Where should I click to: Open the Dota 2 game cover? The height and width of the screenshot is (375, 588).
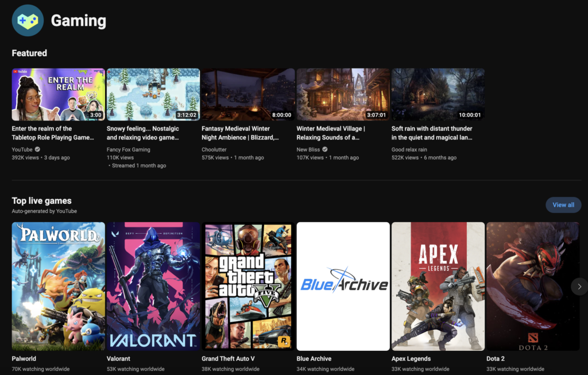[x=532, y=287]
